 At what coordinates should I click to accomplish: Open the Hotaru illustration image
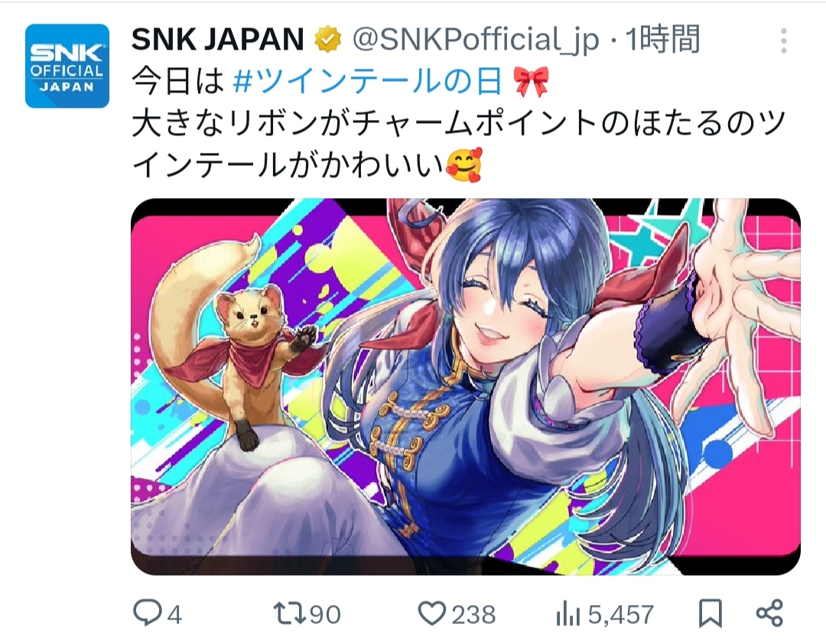466,387
